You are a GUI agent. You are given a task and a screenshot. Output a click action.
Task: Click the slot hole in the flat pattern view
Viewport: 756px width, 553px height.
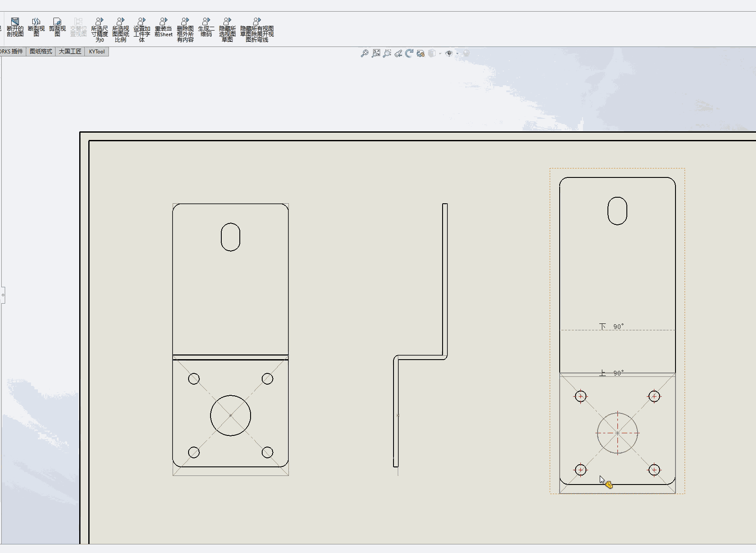point(617,211)
